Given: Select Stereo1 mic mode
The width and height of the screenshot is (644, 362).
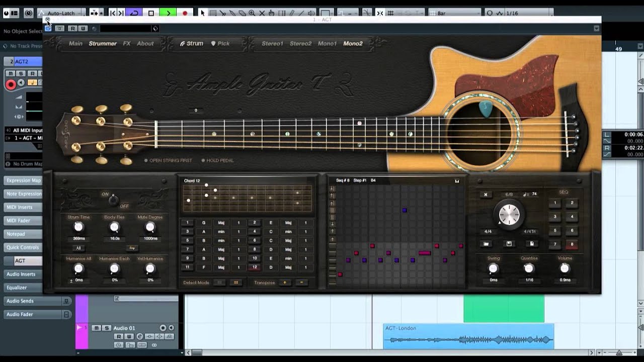Looking at the screenshot, I should coord(272,44).
